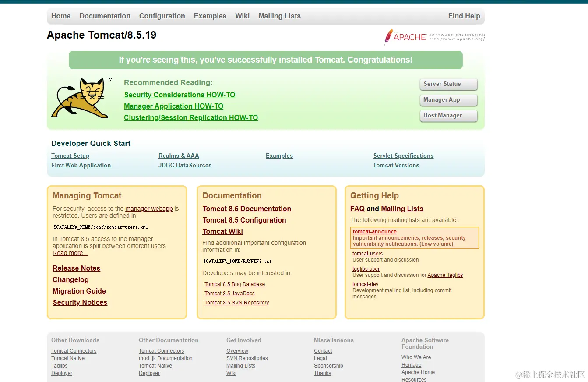Open Contact under Miscellaneous

pos(323,351)
